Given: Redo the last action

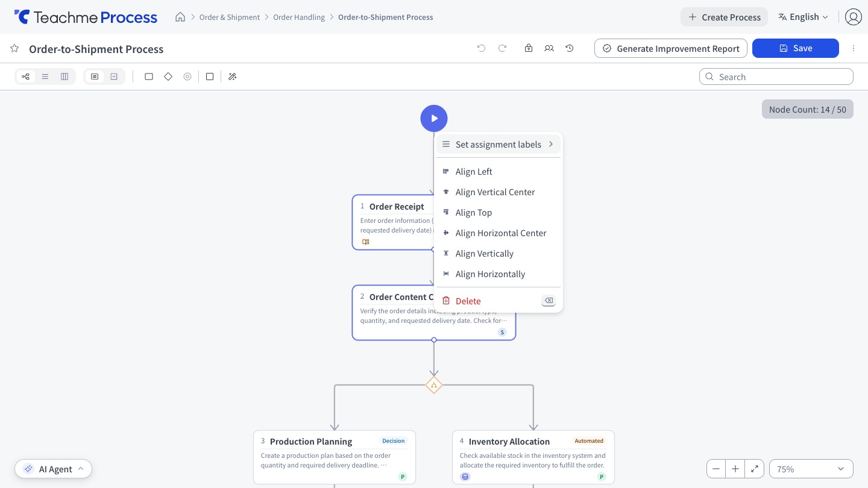Looking at the screenshot, I should coord(502,48).
